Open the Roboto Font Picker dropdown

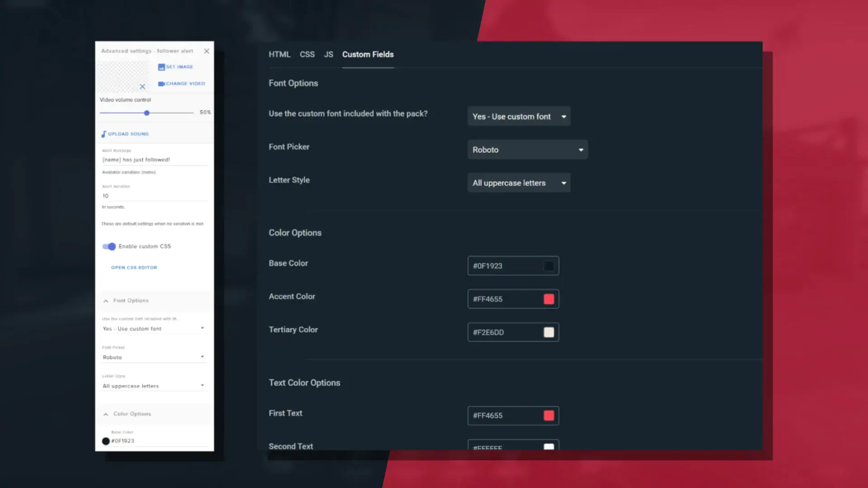pyautogui.click(x=527, y=150)
